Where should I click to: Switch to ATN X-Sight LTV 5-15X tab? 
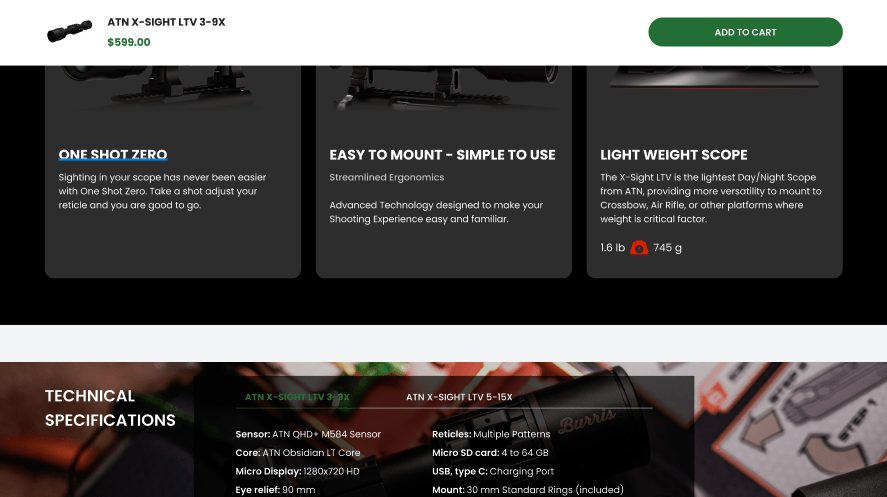pyautogui.click(x=459, y=397)
